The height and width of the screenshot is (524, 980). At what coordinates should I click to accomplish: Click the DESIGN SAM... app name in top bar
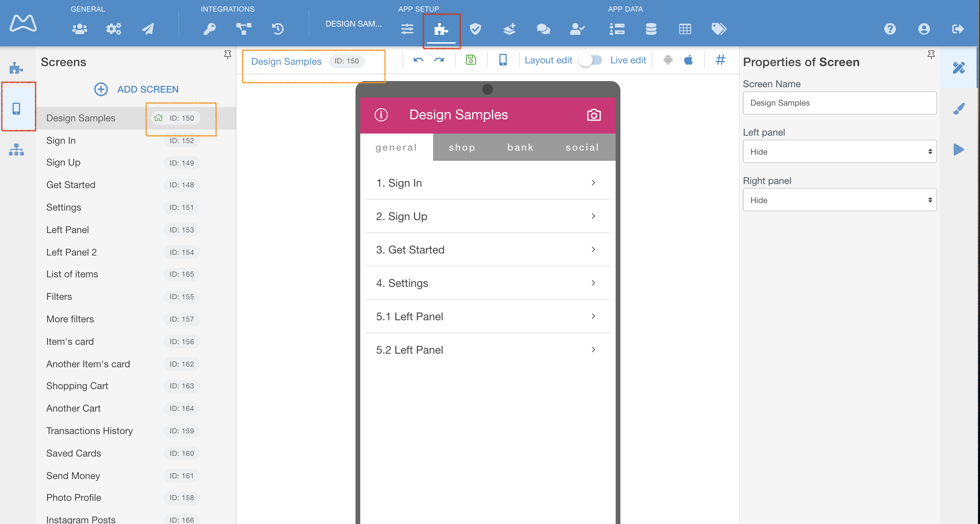(x=353, y=24)
